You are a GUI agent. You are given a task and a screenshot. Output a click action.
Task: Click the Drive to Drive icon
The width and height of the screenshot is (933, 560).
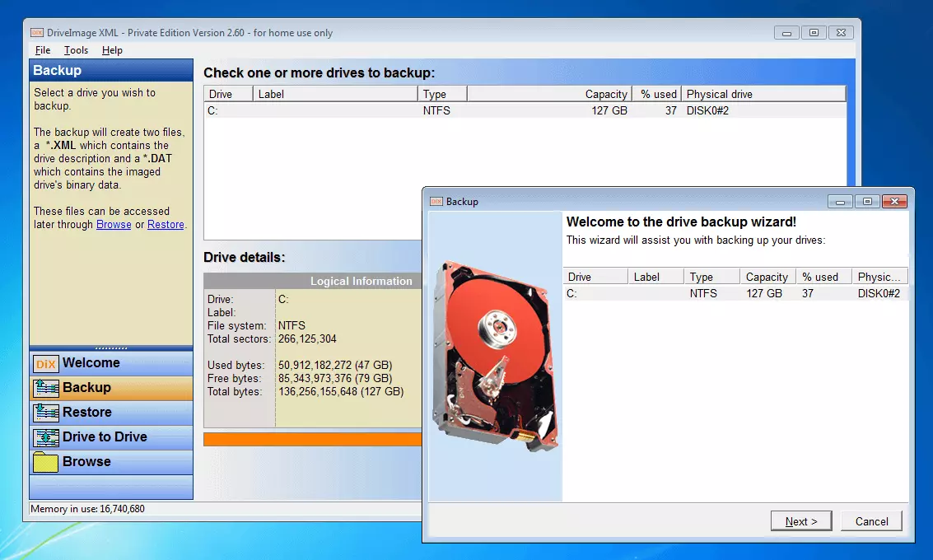[46, 437]
